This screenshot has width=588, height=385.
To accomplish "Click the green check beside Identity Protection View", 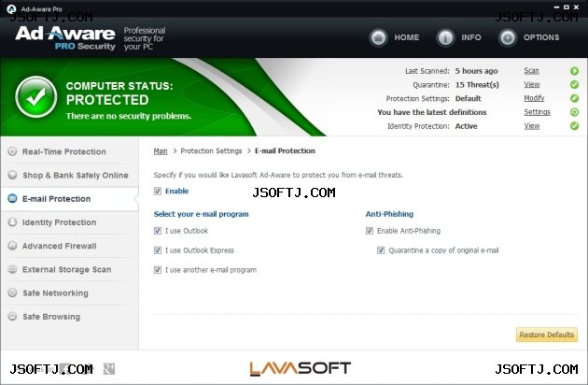I will pyautogui.click(x=574, y=126).
